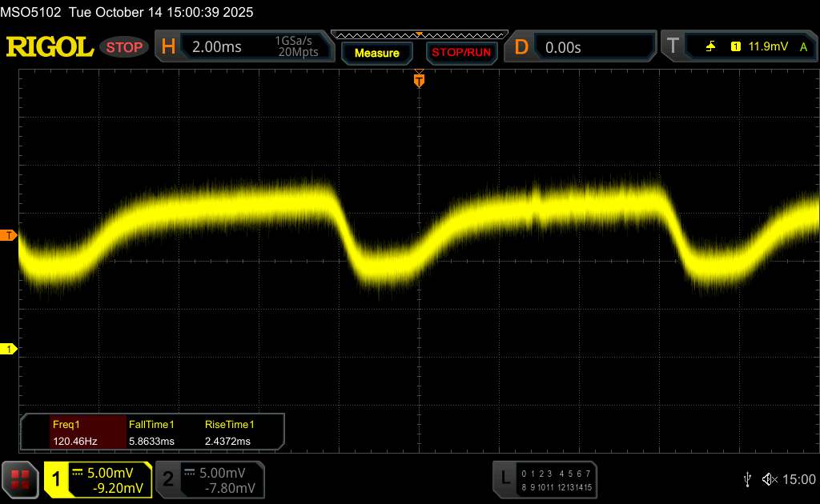Click the orange trigger level marker on left edge
Image resolution: width=820 pixels, height=504 pixels.
(10, 235)
